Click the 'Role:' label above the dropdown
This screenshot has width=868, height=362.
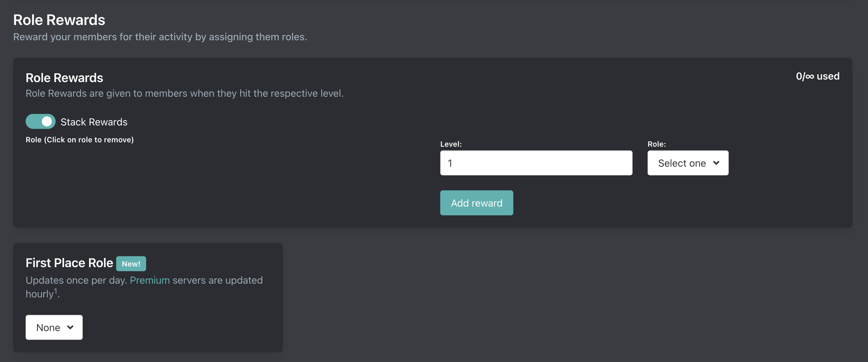click(656, 144)
